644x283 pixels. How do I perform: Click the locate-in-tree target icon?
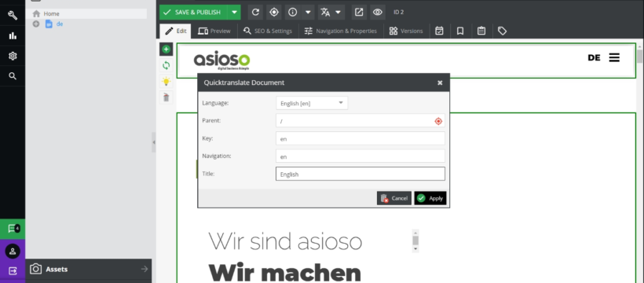click(274, 13)
